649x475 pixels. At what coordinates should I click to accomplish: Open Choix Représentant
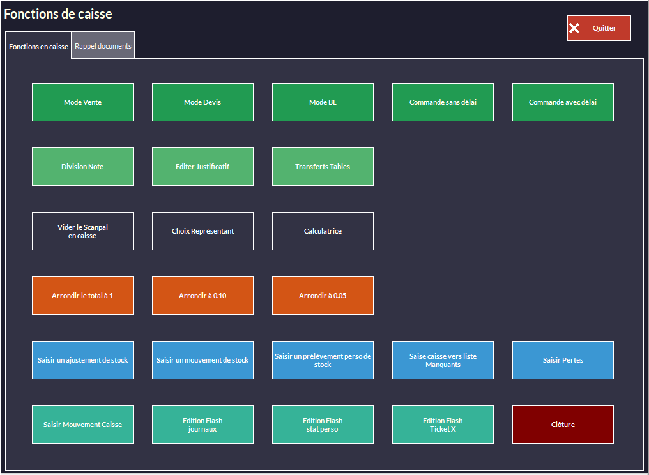202,231
